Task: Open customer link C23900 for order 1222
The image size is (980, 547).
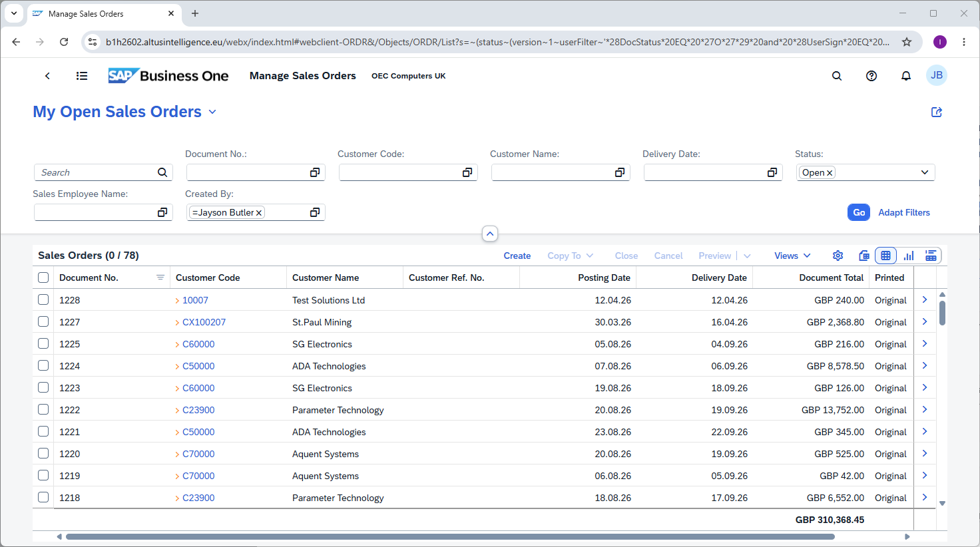Action: pyautogui.click(x=198, y=410)
